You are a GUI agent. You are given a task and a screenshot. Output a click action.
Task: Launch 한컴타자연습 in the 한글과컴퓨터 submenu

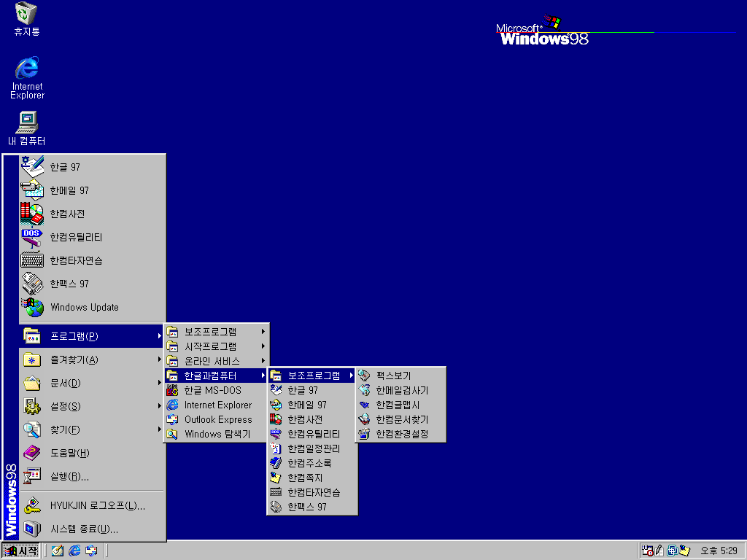click(312, 492)
